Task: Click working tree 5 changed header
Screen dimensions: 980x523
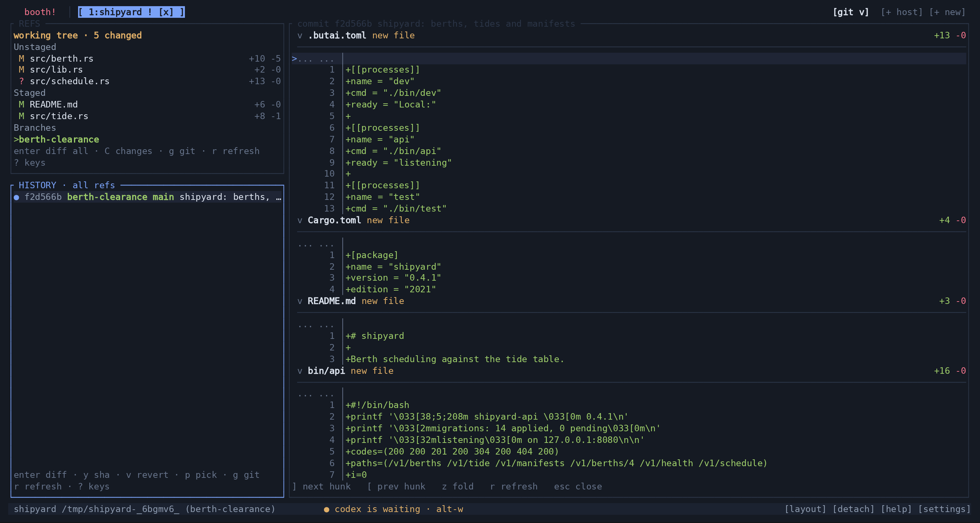Action: point(78,35)
